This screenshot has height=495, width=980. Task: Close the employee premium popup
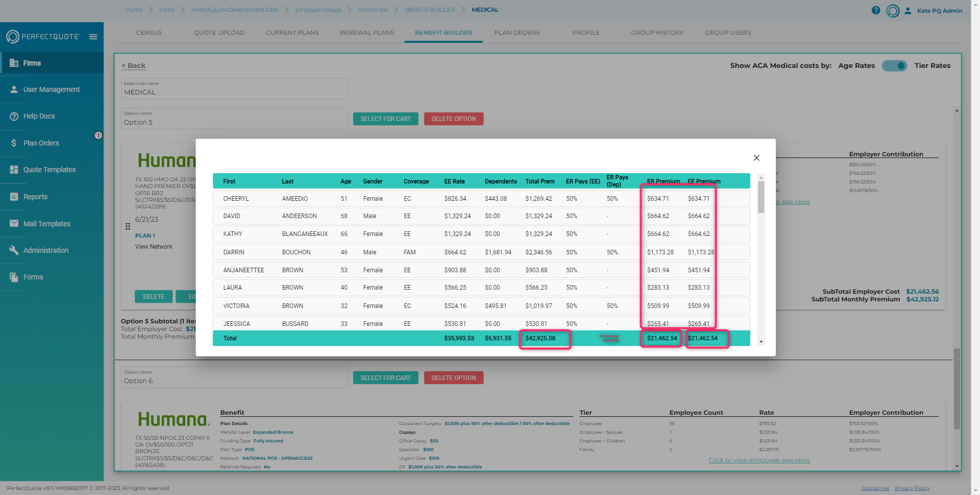coord(756,158)
